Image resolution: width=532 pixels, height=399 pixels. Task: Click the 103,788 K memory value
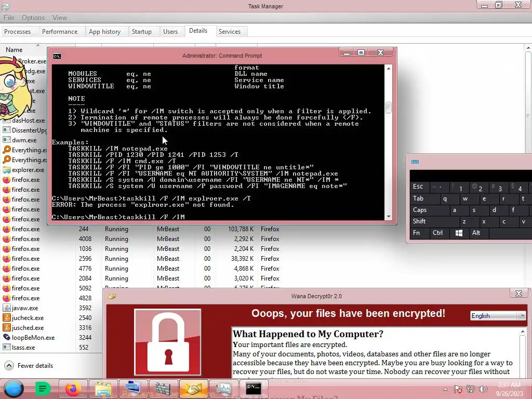click(241, 229)
